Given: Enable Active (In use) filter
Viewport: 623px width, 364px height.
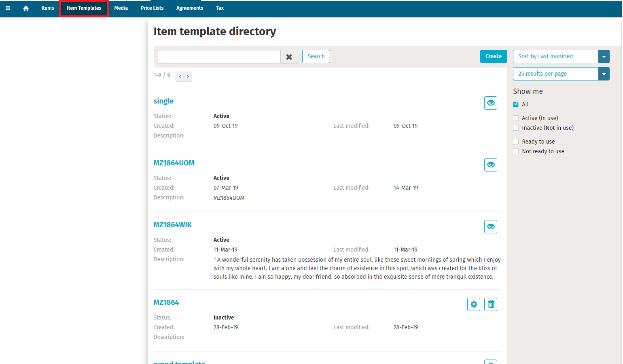Looking at the screenshot, I should (x=516, y=118).
